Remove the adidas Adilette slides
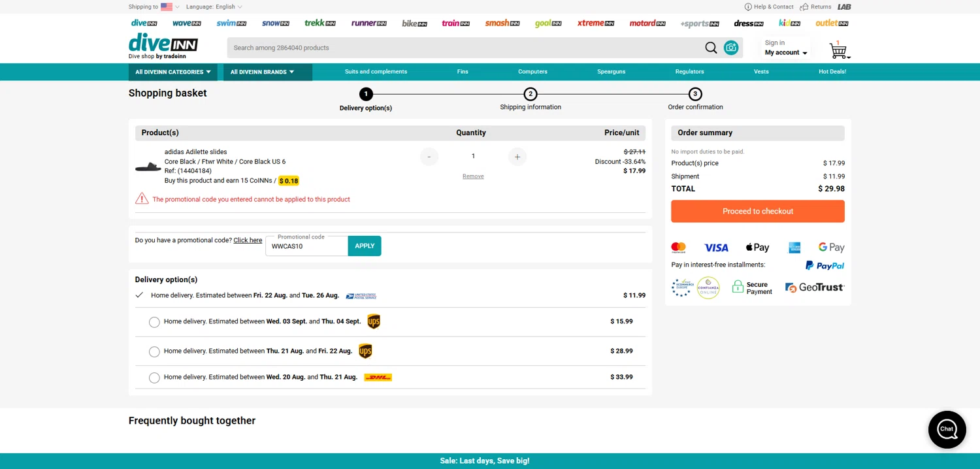Viewport: 980px width, 469px height. [473, 176]
